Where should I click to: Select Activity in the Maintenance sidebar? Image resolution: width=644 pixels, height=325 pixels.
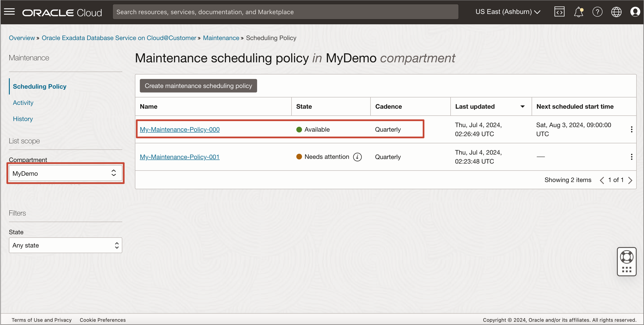click(x=23, y=102)
